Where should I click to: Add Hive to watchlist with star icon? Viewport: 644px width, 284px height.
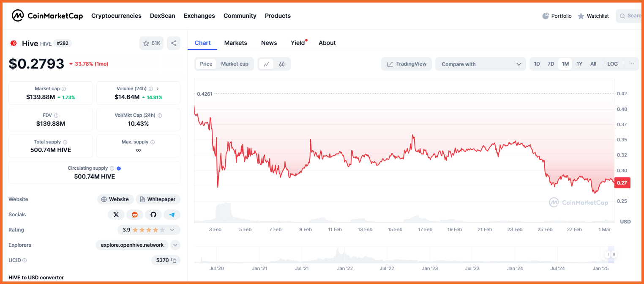[151, 43]
